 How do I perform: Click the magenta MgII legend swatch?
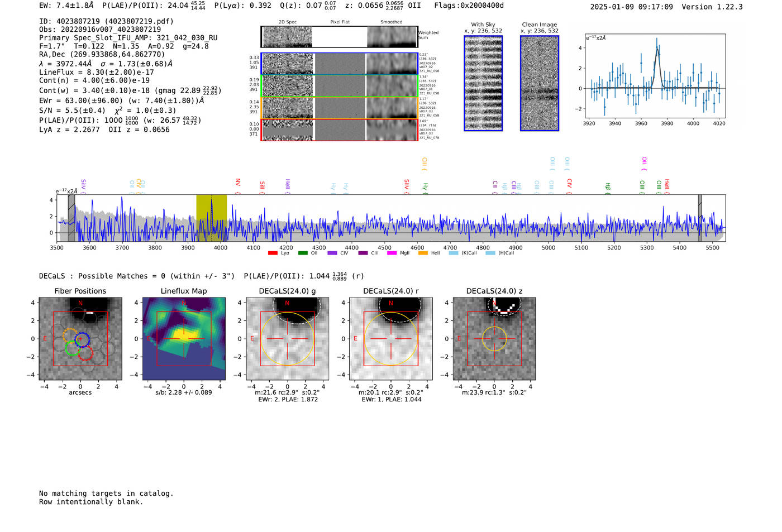coord(392,253)
